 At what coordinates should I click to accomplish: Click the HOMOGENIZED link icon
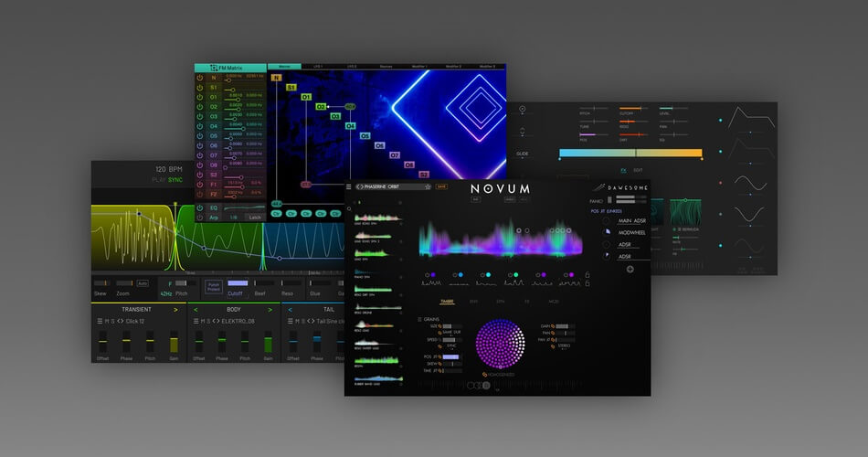484,375
